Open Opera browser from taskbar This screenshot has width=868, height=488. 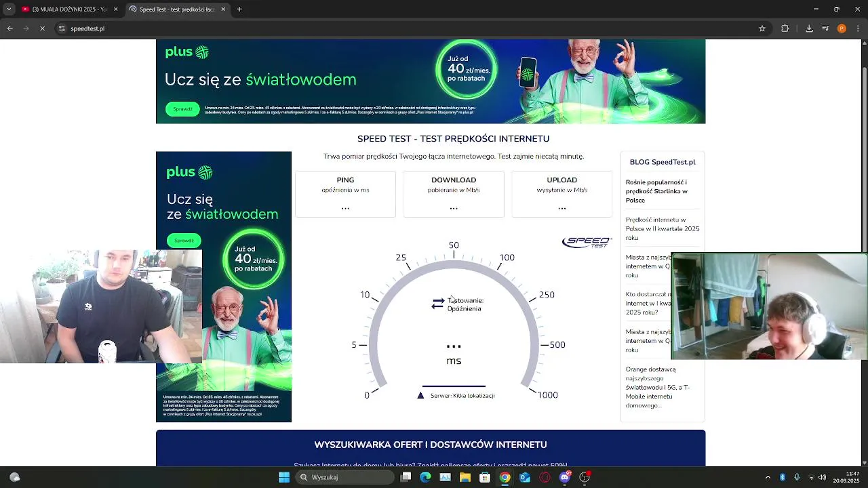545,477
